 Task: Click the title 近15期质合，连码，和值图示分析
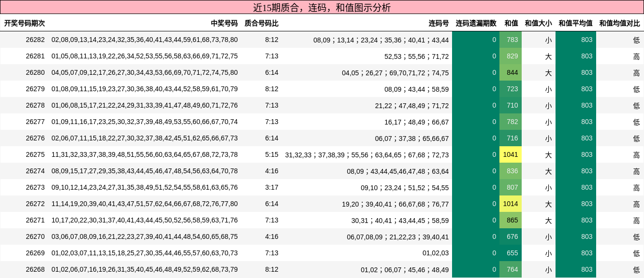click(322, 8)
